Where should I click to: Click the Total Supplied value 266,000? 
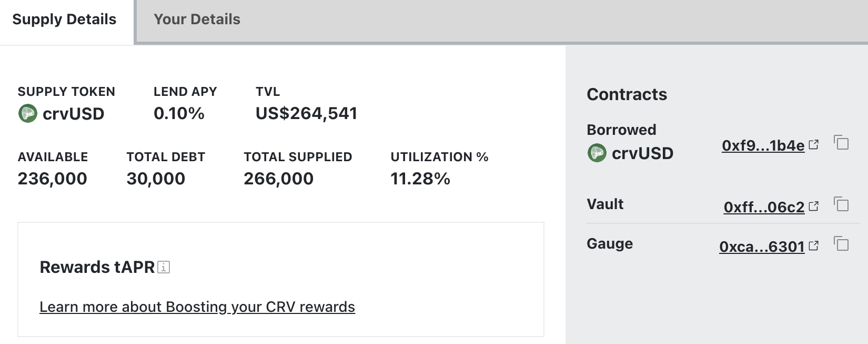click(x=278, y=179)
